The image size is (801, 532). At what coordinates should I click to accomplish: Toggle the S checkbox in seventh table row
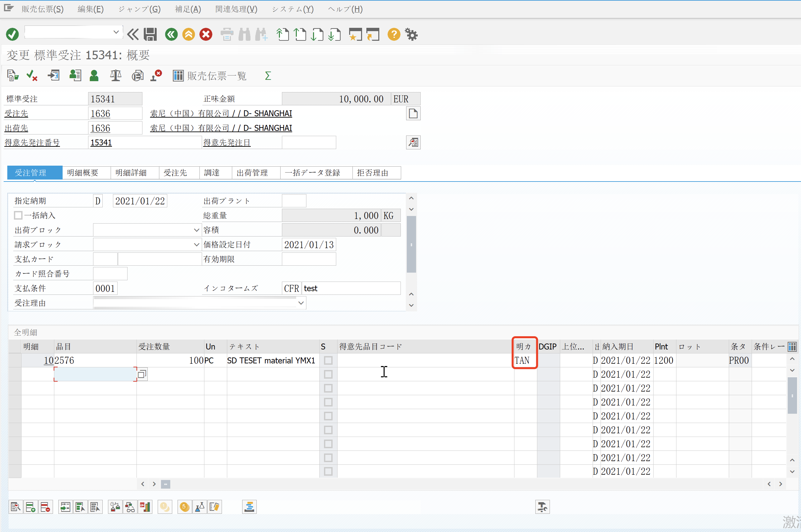pyautogui.click(x=328, y=444)
